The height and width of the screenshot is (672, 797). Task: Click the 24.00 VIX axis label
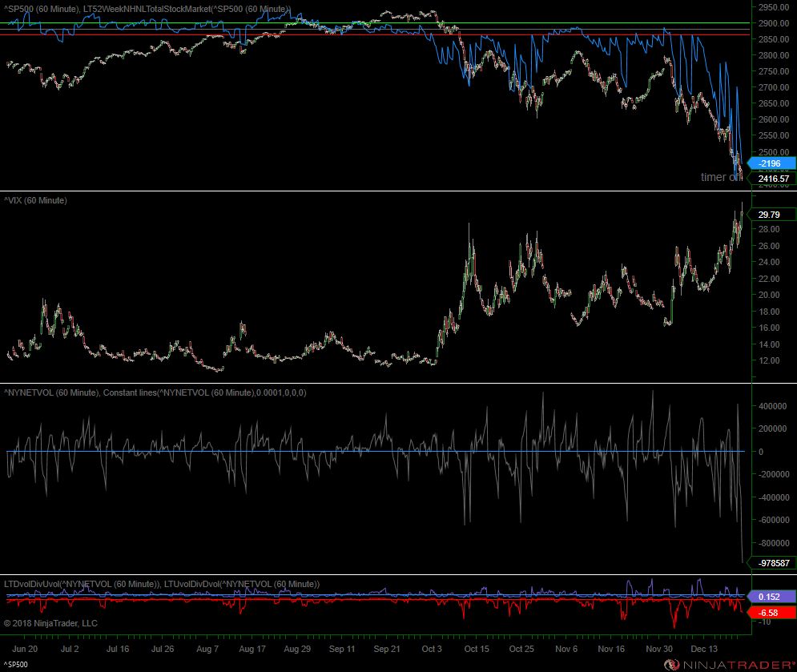click(x=769, y=262)
